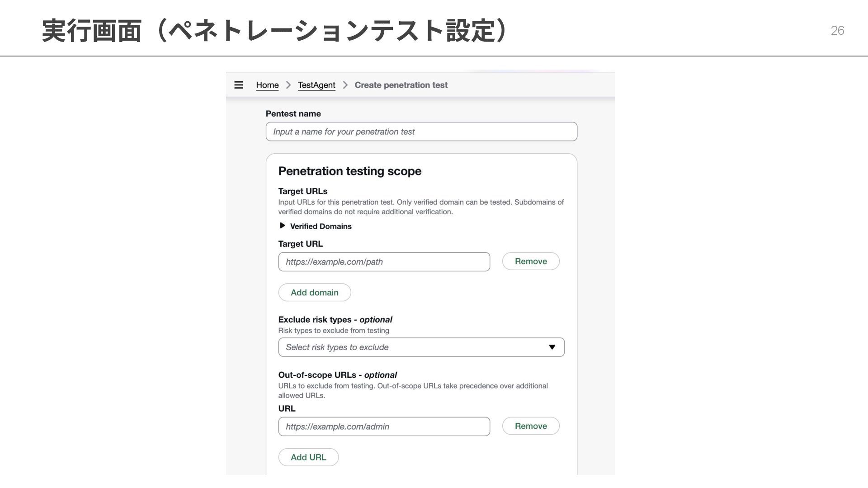
Task: Remove the out-of-scope URL entry
Action: [531, 426]
